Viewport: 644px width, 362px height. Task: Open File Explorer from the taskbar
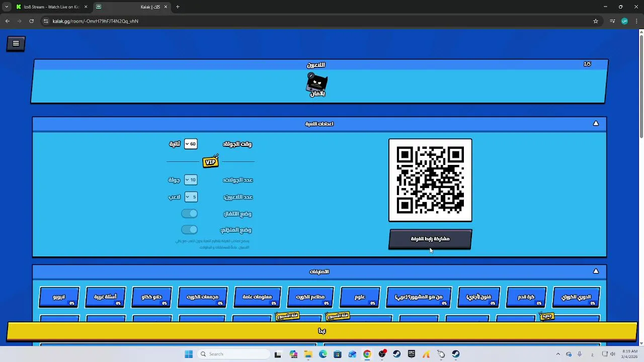tap(308, 354)
